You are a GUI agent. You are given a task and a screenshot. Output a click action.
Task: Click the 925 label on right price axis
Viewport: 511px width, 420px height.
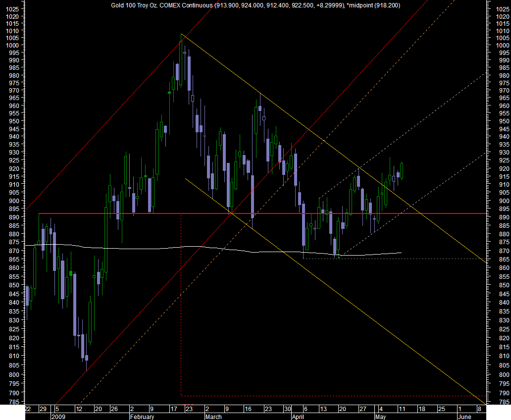pyautogui.click(x=504, y=160)
